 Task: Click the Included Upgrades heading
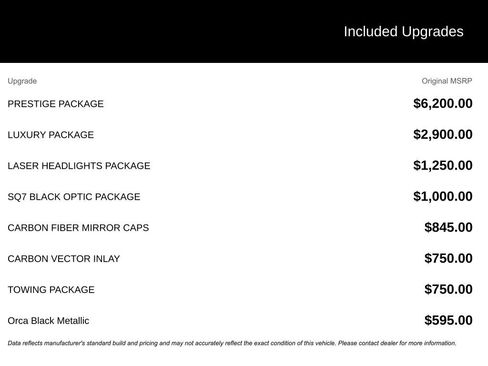point(403,32)
